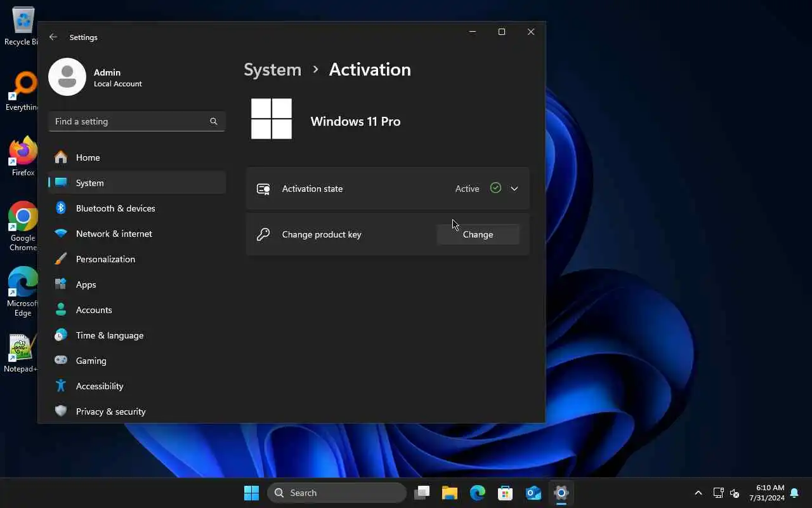The height and width of the screenshot is (508, 812).
Task: Open Task View on the taskbar
Action: (x=422, y=493)
